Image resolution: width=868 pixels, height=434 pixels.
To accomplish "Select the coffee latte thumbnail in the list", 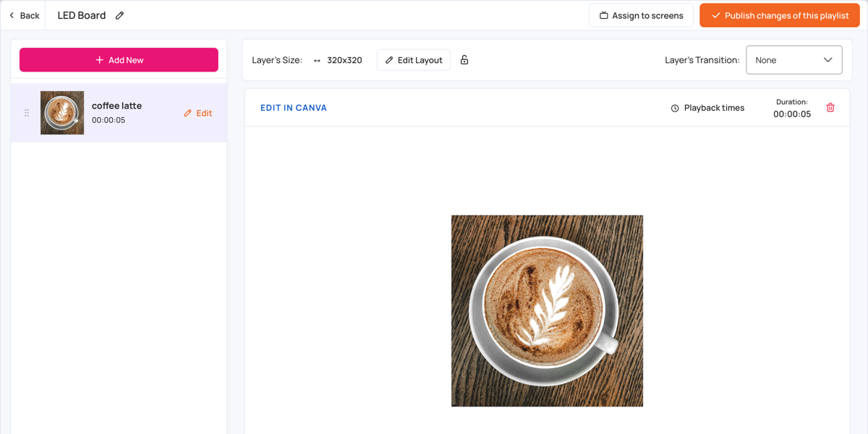I will (x=62, y=113).
